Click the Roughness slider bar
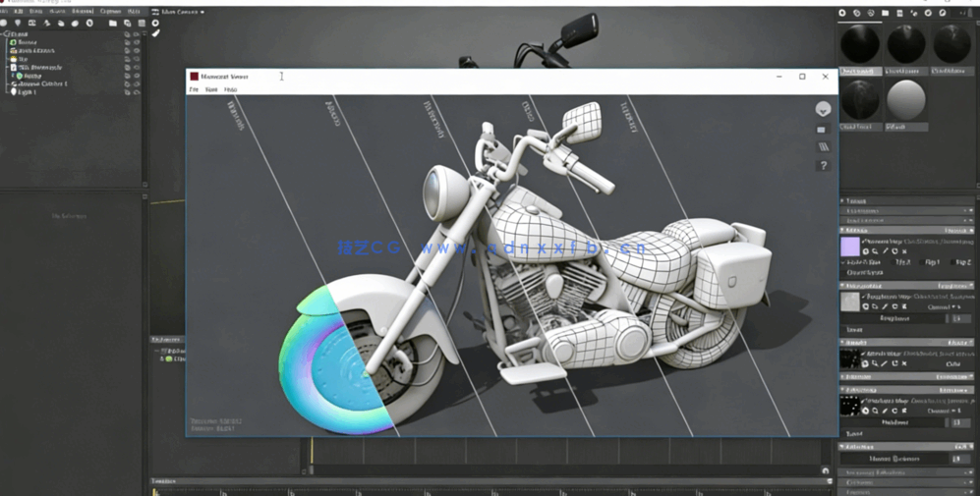 tap(895, 318)
